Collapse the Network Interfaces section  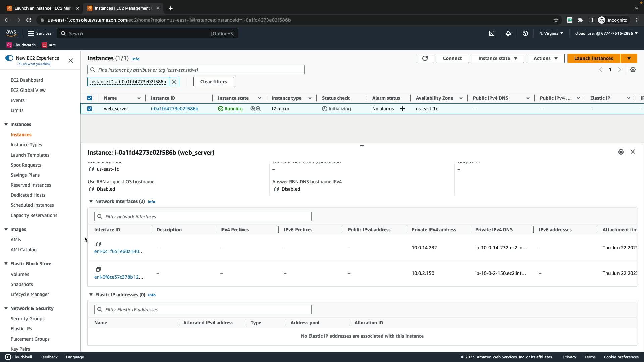(x=91, y=201)
